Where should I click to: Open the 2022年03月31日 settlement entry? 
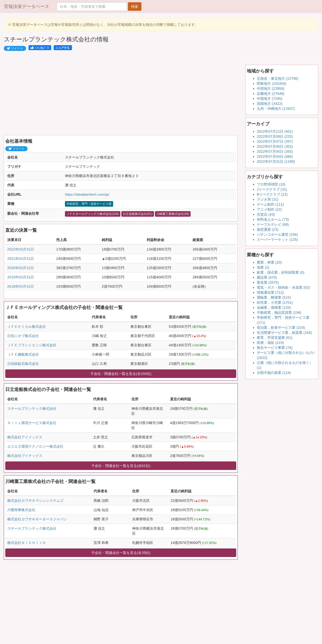coord(20,249)
